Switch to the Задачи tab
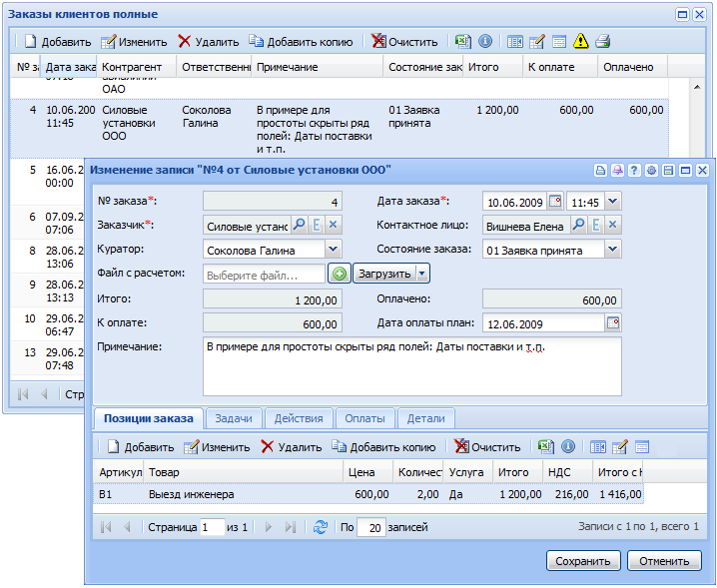717x588 pixels. click(x=234, y=418)
